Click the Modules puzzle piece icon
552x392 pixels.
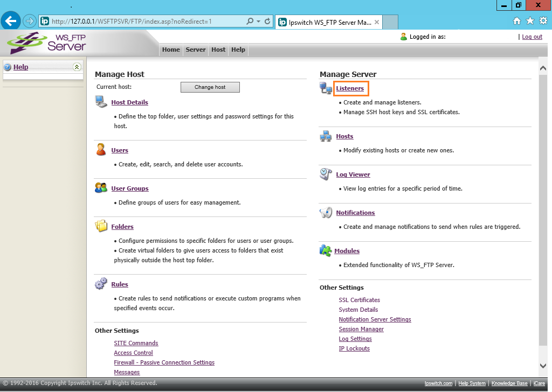[325, 250]
